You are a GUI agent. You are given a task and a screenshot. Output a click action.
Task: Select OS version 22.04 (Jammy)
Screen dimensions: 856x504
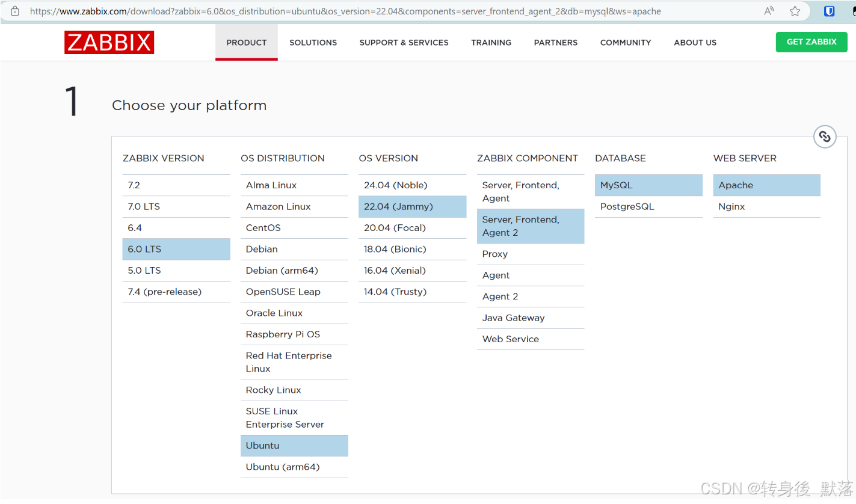tap(412, 206)
